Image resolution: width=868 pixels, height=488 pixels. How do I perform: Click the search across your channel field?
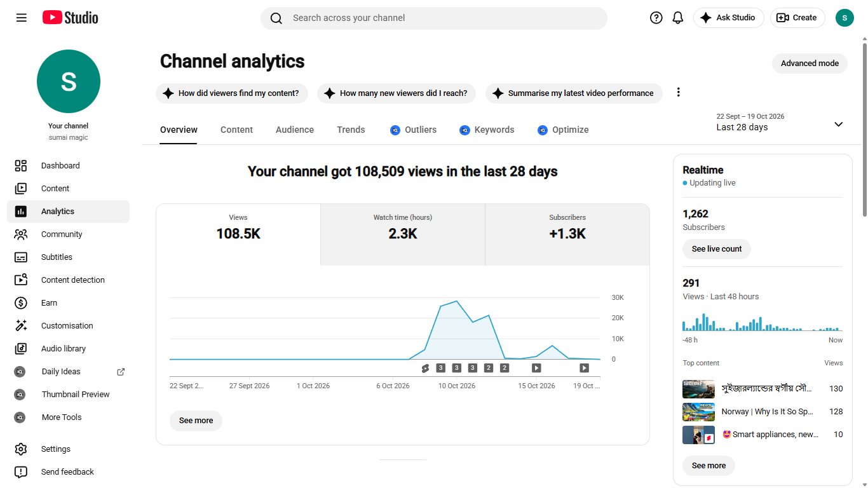click(x=434, y=18)
